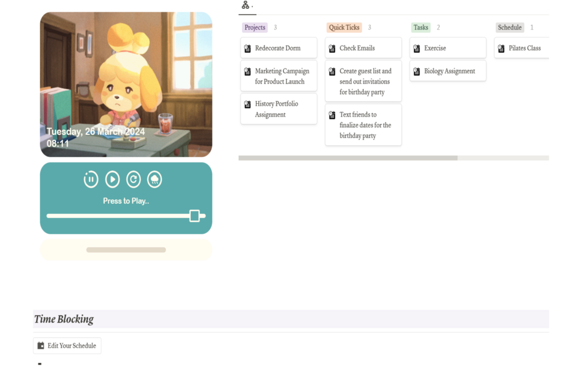Pause the ambient sound player
588x367 pixels.
tap(91, 179)
